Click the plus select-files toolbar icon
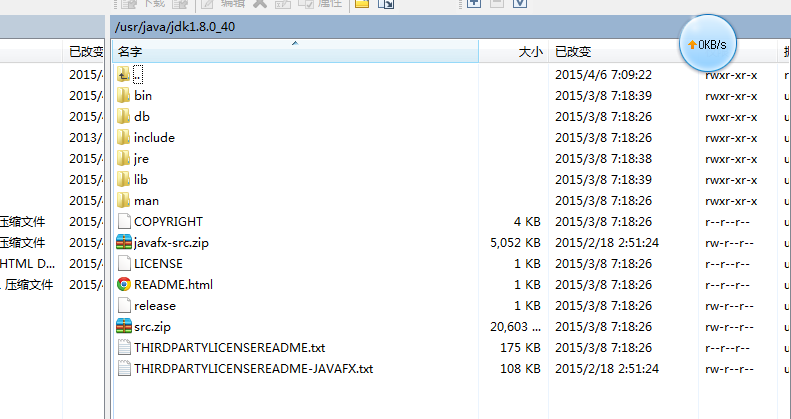791x419 pixels. click(x=474, y=3)
